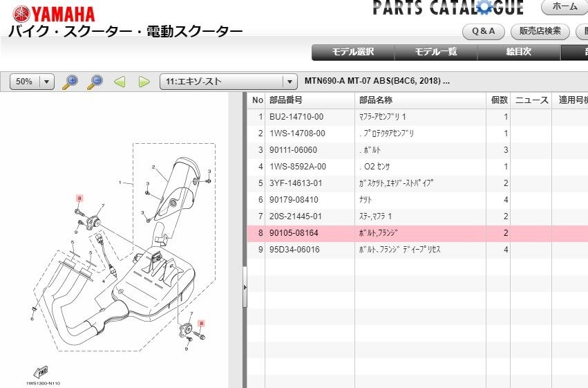Click upper highlighted callout 8 in diagram
The width and height of the screenshot is (588, 388).
tap(79, 198)
